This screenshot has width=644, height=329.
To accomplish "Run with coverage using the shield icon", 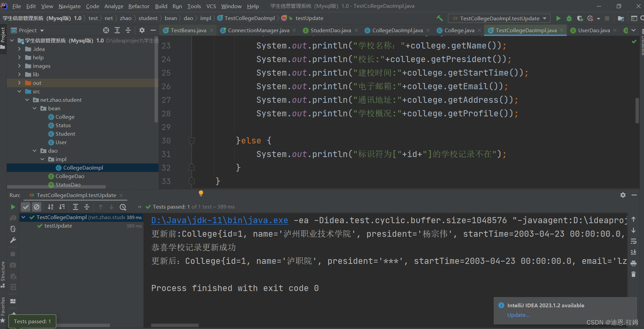I will (x=580, y=18).
